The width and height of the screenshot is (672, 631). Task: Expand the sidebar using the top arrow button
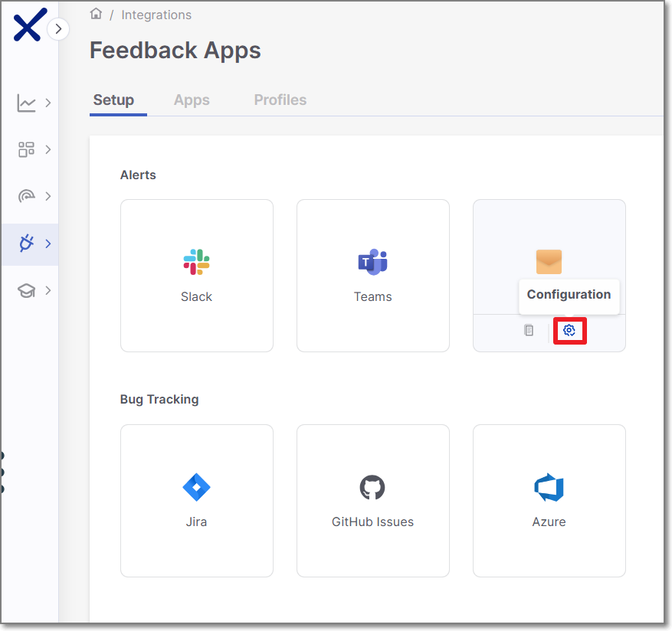(58, 29)
